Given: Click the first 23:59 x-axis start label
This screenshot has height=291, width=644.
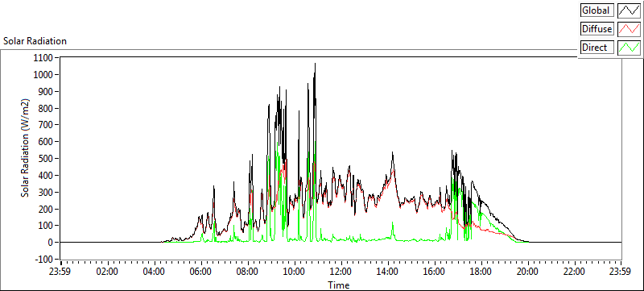Looking at the screenshot, I should 60,272.
